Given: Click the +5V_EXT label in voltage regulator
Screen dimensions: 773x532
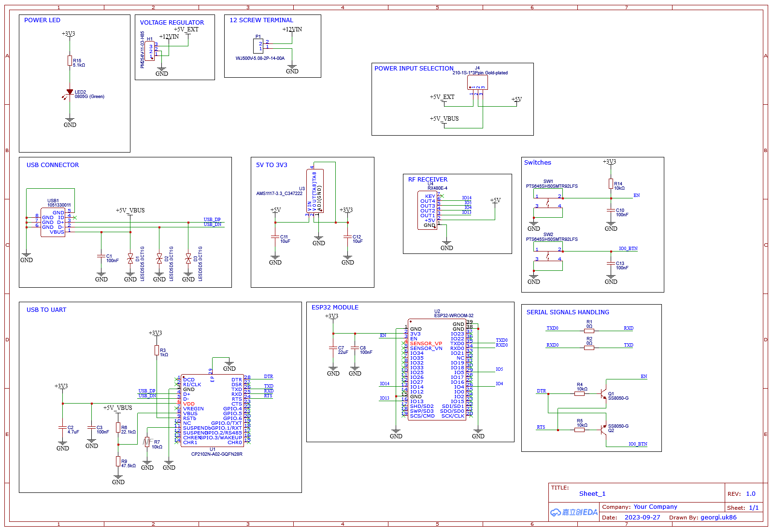Looking at the screenshot, I should tap(186, 29).
